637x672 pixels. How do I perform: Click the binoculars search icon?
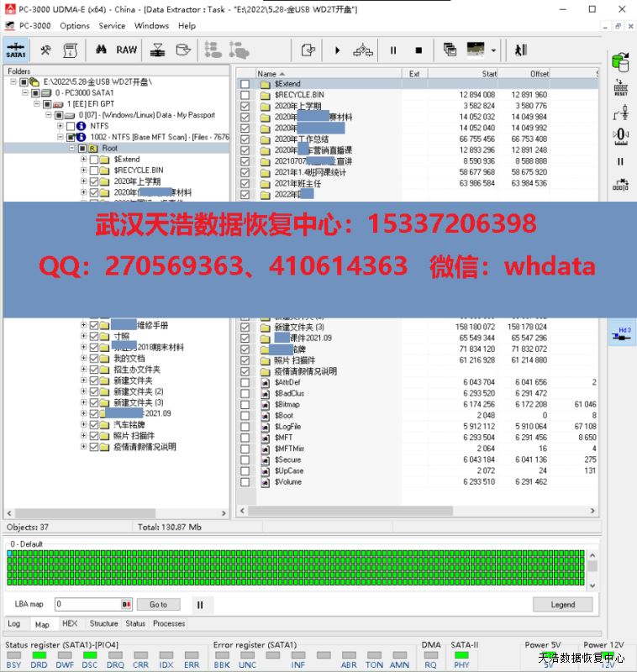(x=100, y=50)
